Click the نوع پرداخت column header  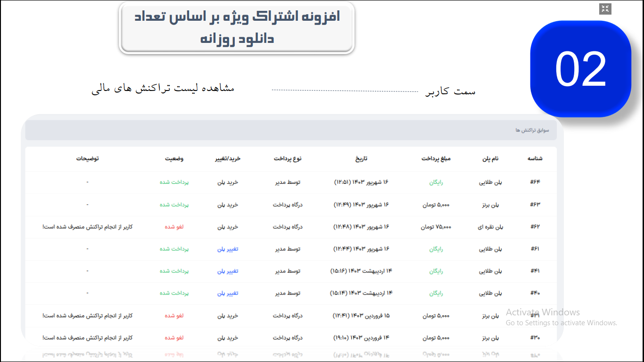(288, 159)
